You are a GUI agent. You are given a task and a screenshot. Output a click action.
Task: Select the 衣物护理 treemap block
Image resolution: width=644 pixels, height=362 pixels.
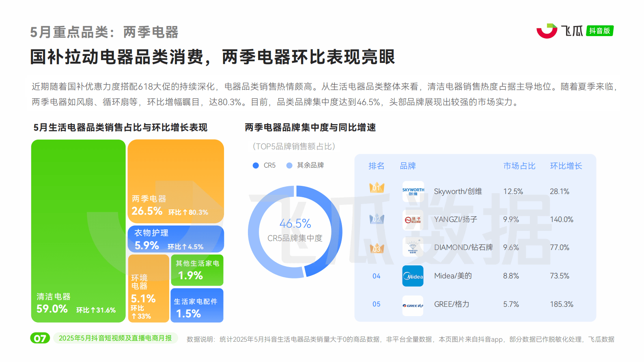point(176,239)
